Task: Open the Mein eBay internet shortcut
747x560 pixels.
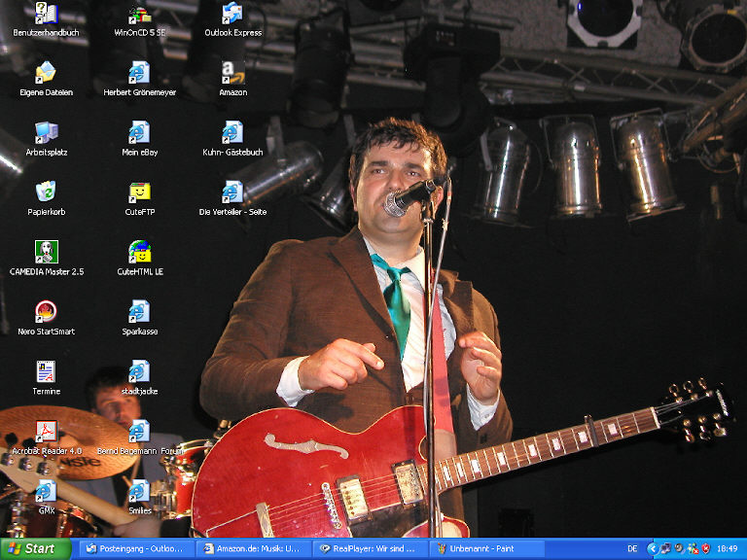Action: (x=139, y=132)
